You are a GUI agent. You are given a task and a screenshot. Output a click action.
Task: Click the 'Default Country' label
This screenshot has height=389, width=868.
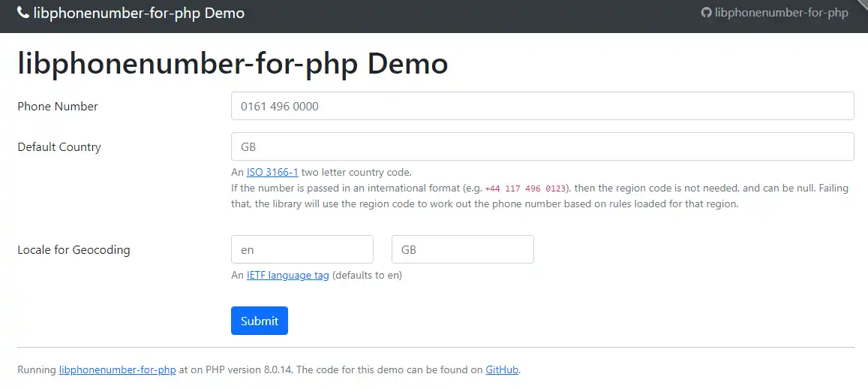(x=59, y=147)
